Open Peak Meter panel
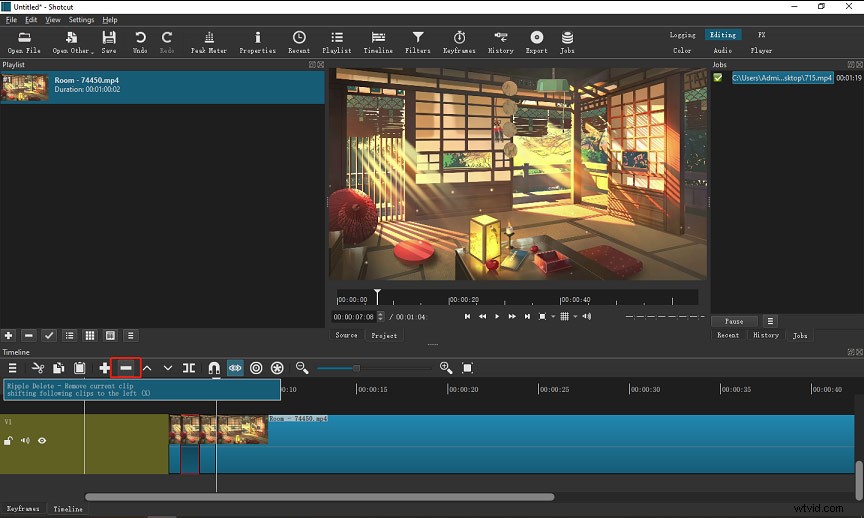The height and width of the screenshot is (518, 864). pyautogui.click(x=209, y=42)
